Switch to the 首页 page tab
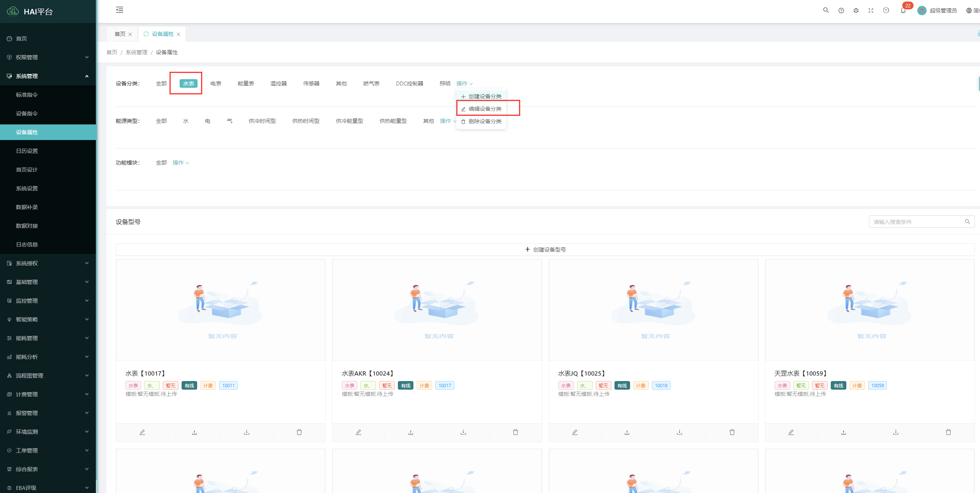Screen dimensions: 980x493 coord(120,34)
